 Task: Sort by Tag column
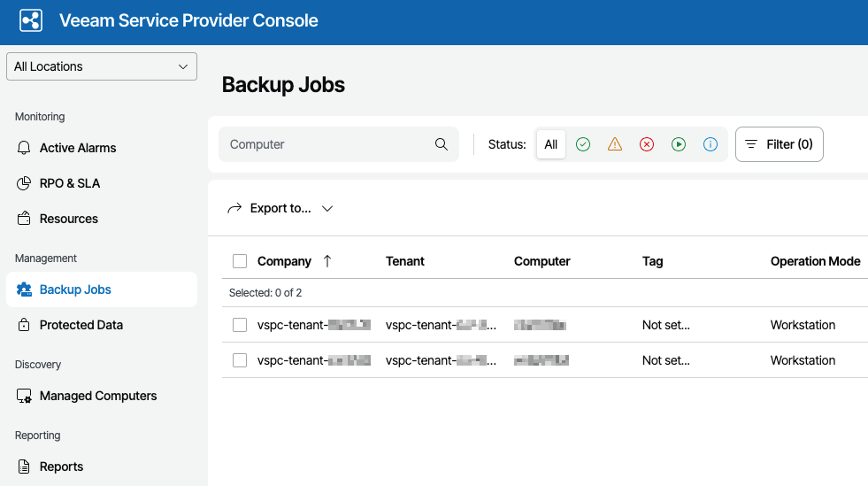click(x=652, y=261)
